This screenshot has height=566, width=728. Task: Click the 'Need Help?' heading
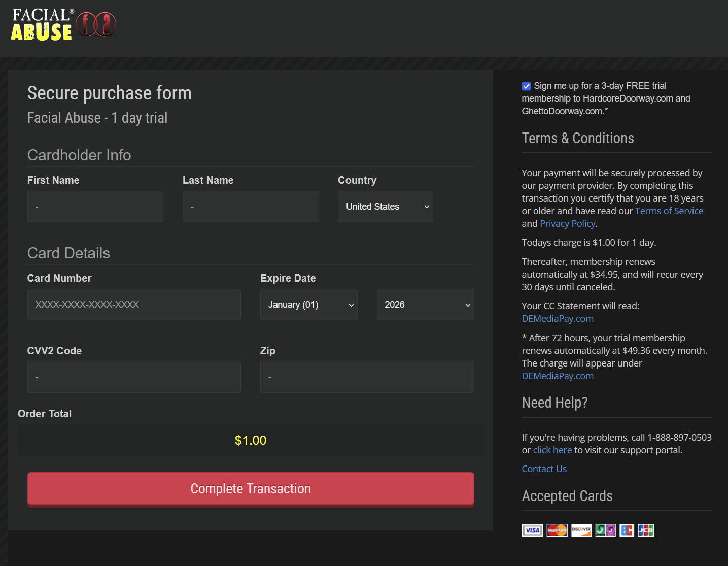point(554,403)
